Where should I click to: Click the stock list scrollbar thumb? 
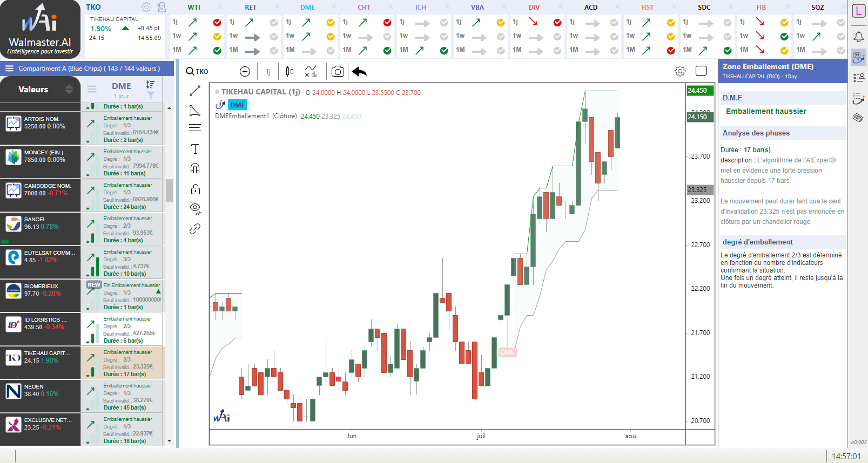click(169, 190)
